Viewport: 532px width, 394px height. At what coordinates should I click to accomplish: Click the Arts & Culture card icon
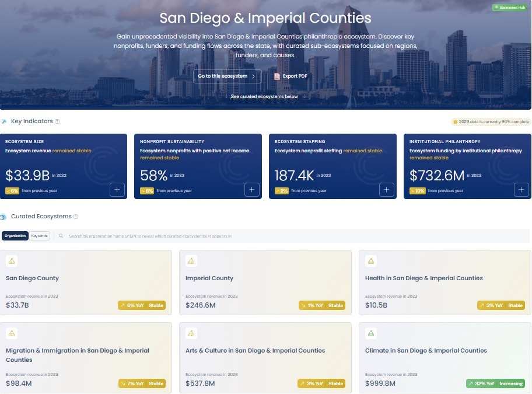click(192, 333)
